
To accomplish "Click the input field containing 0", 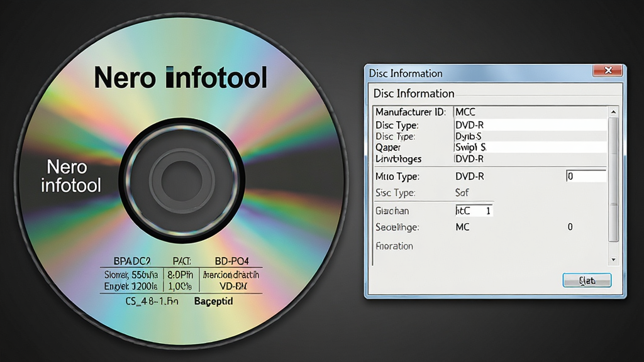I will [586, 176].
